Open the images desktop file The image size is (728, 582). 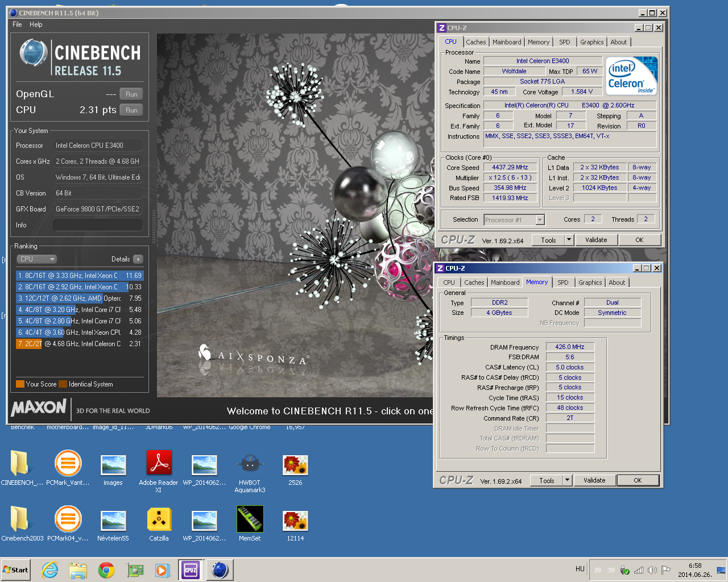click(113, 469)
